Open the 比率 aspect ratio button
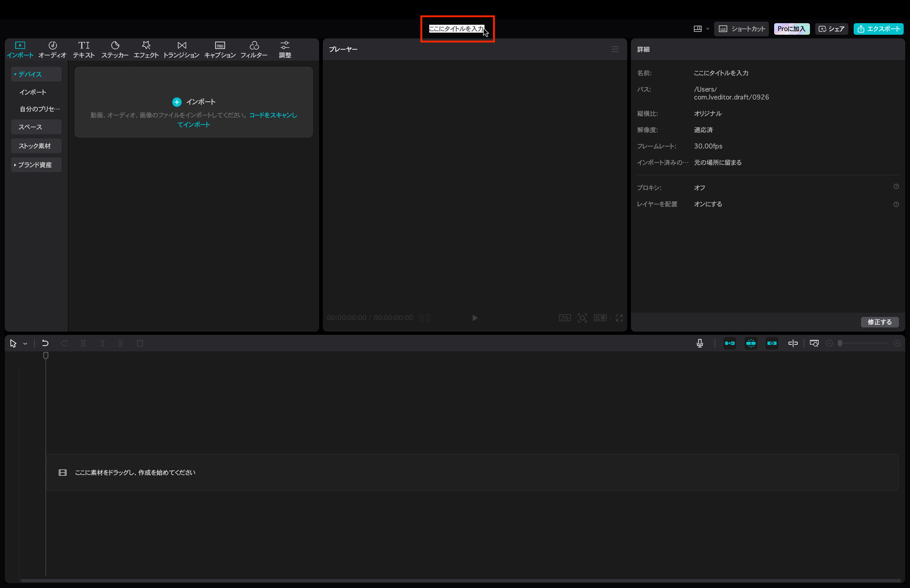Viewport: 910px width, 588px height. [x=600, y=318]
